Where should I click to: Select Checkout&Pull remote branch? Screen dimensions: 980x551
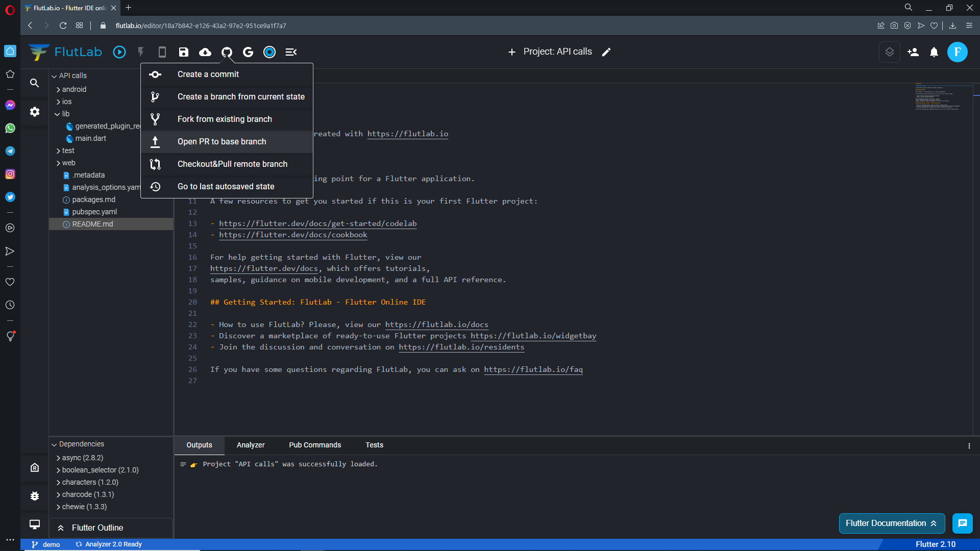pos(227,164)
